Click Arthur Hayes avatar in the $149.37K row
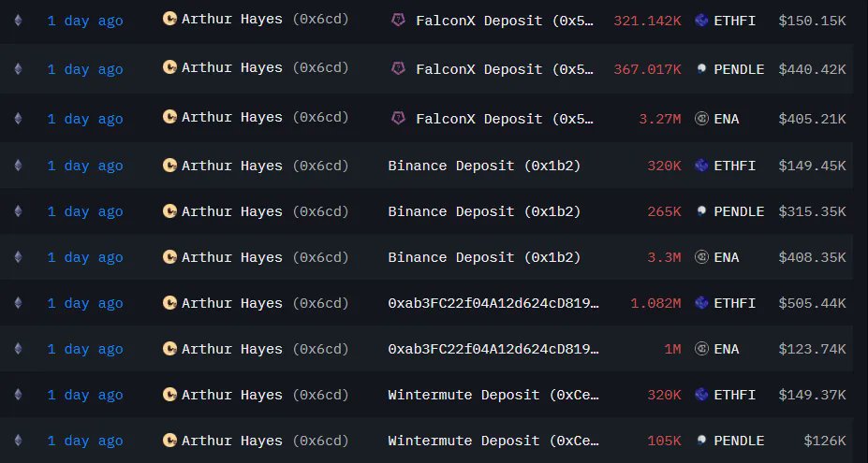868x463 pixels. pyautogui.click(x=169, y=395)
